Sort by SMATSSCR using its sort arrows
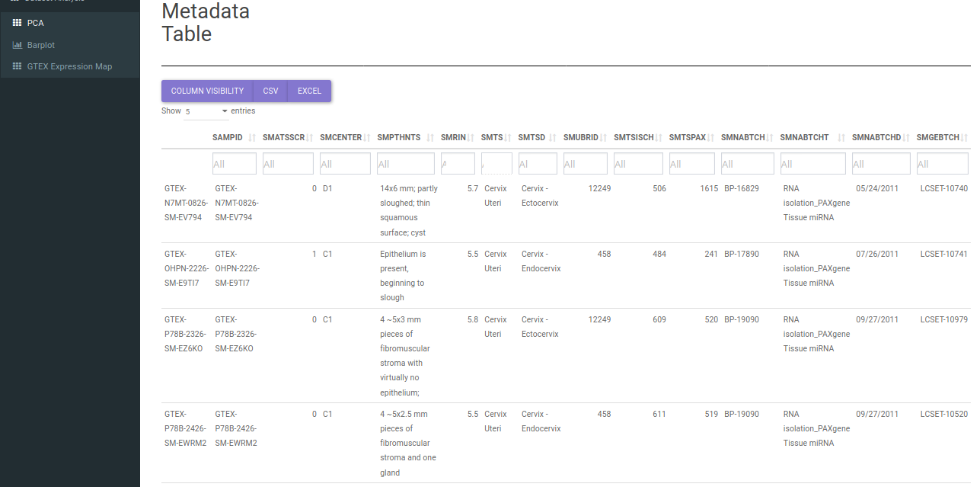Screen dimensions: 980x487 click(x=309, y=138)
